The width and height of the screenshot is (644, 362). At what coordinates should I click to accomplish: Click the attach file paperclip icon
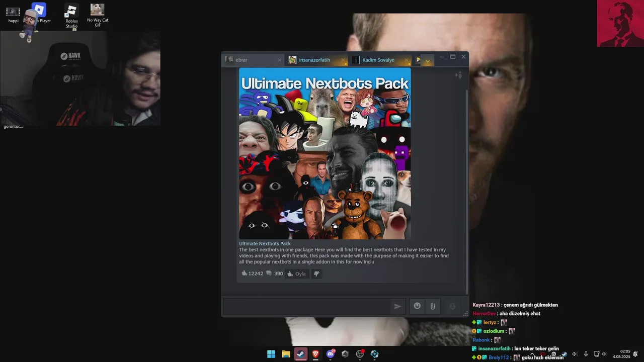point(432,306)
